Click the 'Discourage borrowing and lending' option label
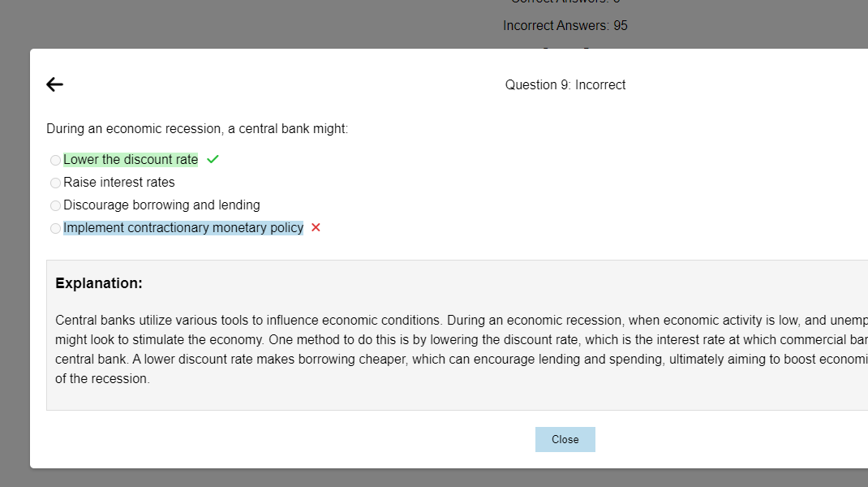 161,205
